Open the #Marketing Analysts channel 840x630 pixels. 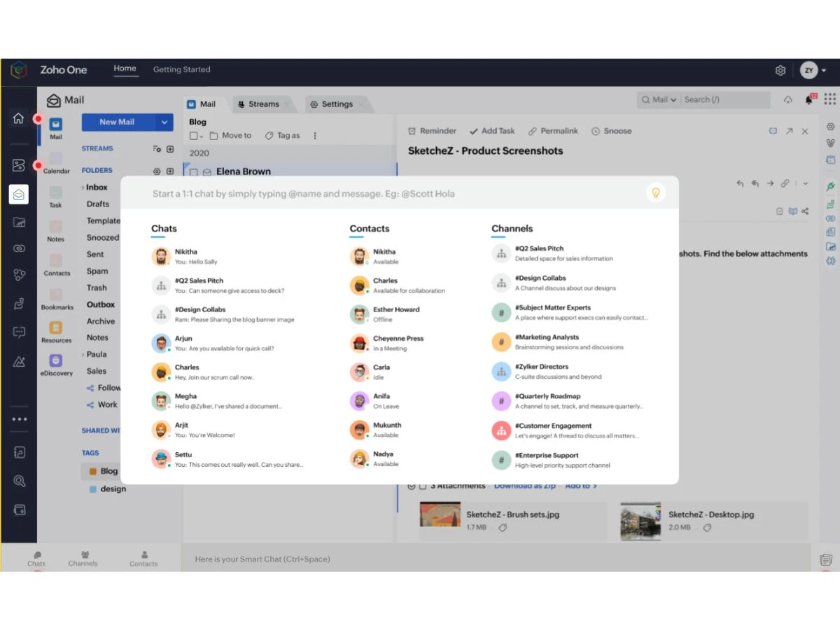(x=570, y=342)
